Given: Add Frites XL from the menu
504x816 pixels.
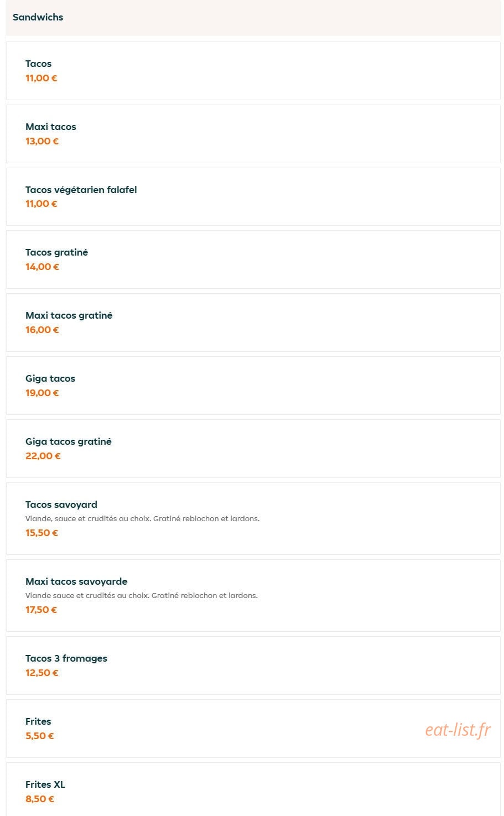Looking at the screenshot, I should (253, 789).
